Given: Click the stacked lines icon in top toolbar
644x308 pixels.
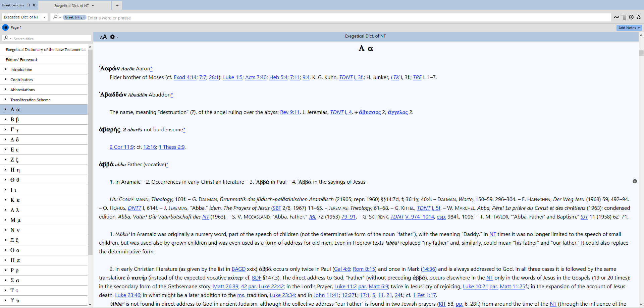Looking at the screenshot, I should (x=624, y=17).
